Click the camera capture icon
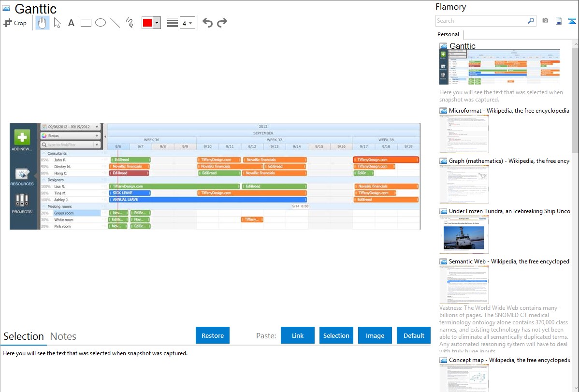The width and height of the screenshot is (579, 392). click(545, 21)
